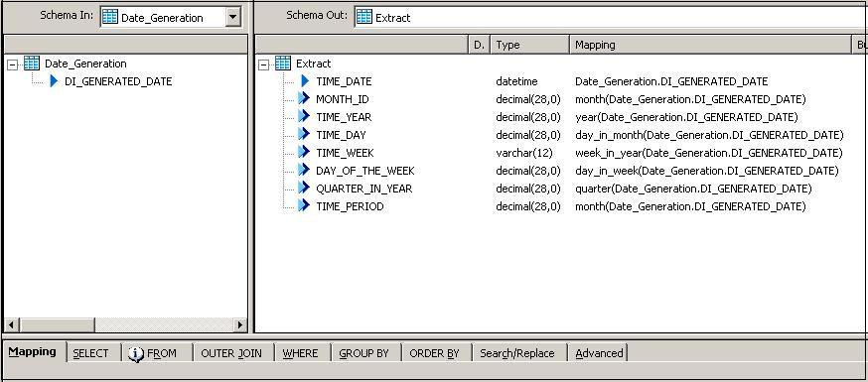Viewport: 868px width, 382px height.
Task: Click mapping Date_Generation.DI_GENERATED_DATE for TIME_DATE
Action: click(x=671, y=81)
